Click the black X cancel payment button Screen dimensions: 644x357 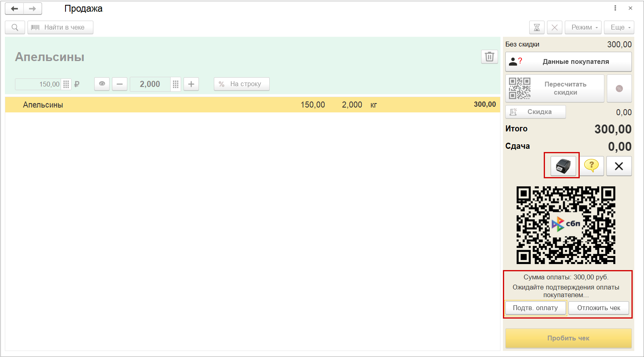619,166
